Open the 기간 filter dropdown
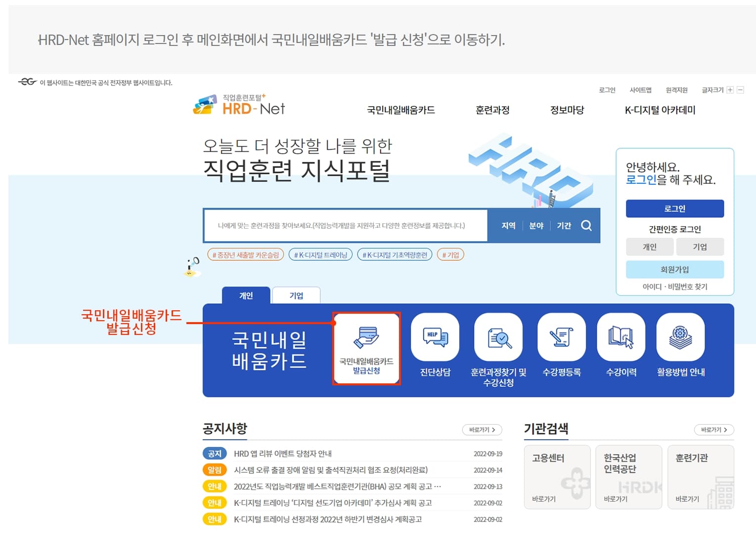The image size is (756, 540). (x=564, y=226)
